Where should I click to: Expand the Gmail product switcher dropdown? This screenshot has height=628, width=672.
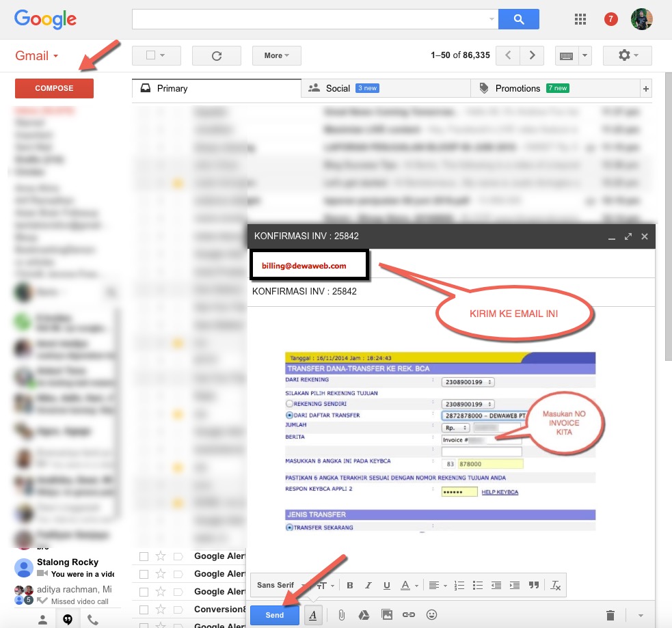55,56
